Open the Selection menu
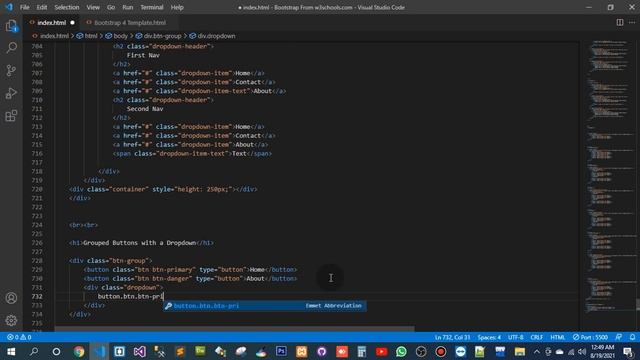 (67, 7)
